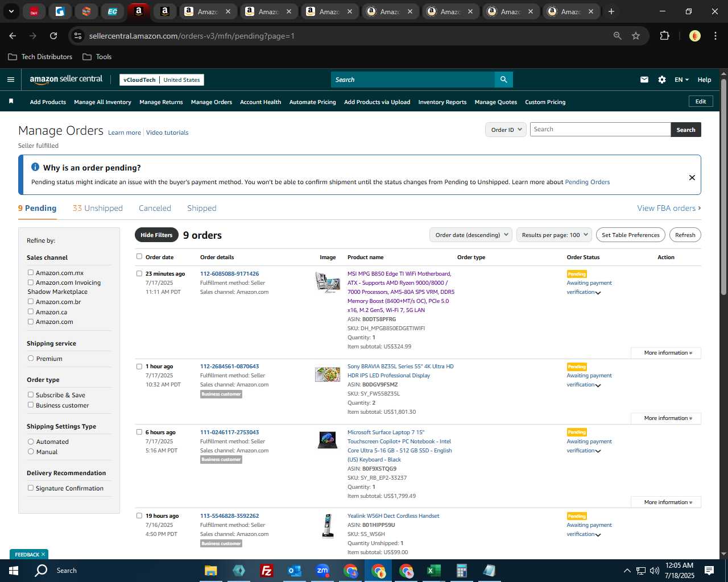Open the EN language dropdown

coord(681,80)
